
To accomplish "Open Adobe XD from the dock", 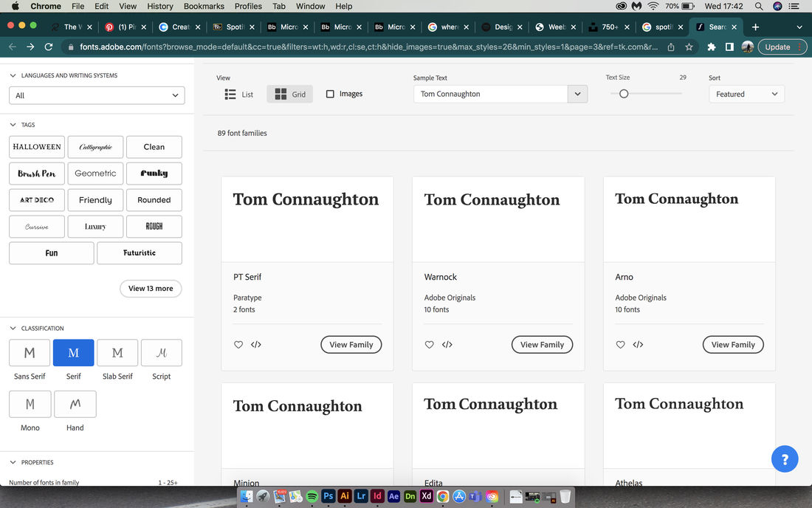I will 426,496.
